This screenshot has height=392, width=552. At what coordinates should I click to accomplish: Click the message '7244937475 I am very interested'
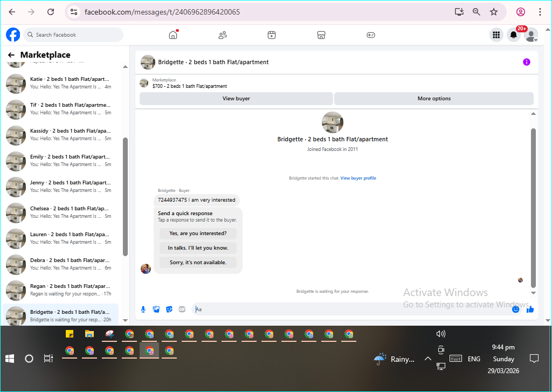pyautogui.click(x=196, y=200)
